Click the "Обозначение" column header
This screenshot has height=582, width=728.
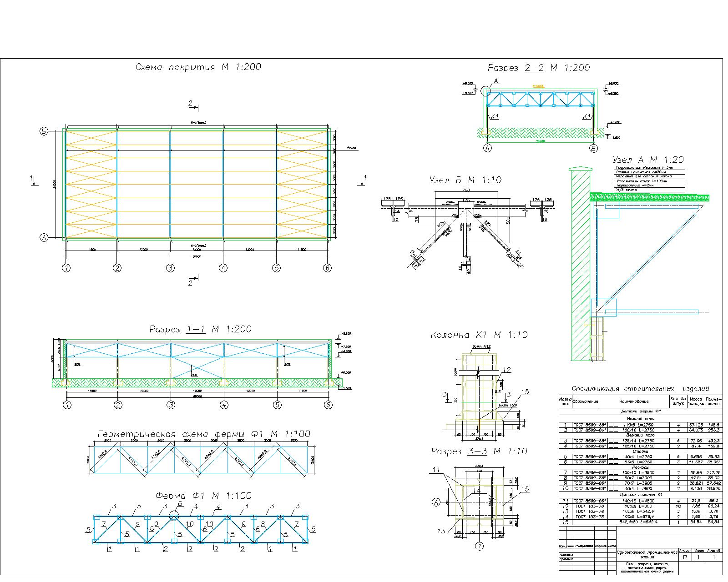point(586,401)
